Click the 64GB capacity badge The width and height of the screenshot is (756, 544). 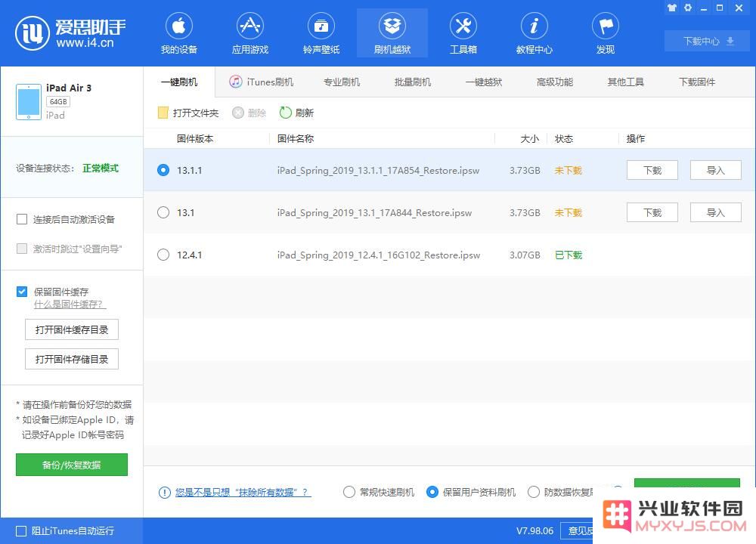58,102
